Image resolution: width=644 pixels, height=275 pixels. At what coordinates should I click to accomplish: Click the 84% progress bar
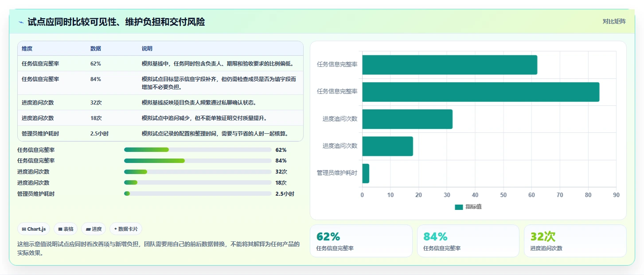pos(198,161)
